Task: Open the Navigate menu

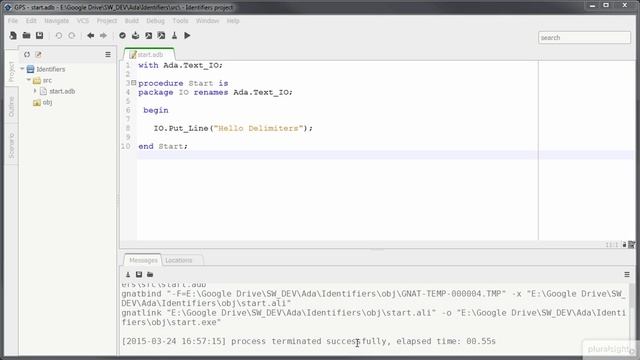Action: (57, 21)
